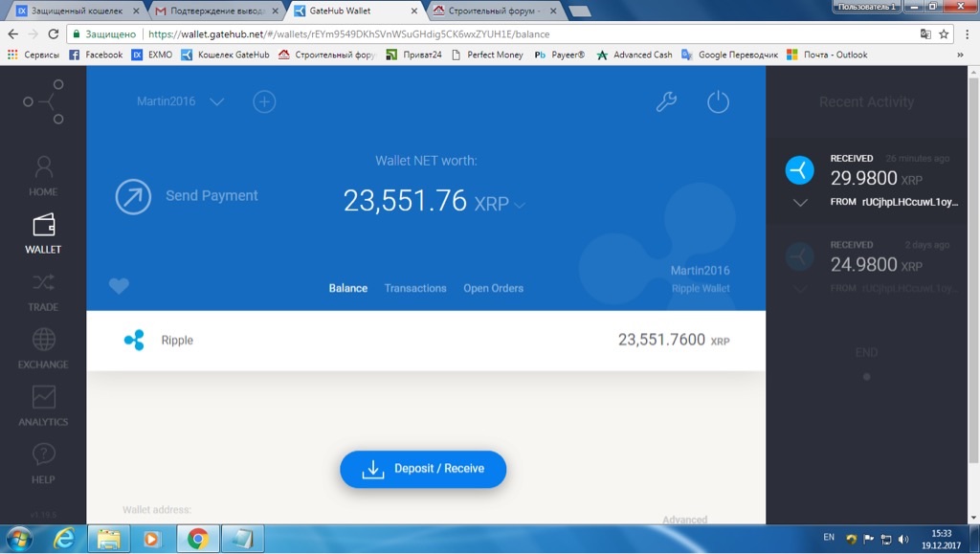Open Windows Explorer folder from taskbar
Viewport: 980px width, 554px height.
pos(109,539)
